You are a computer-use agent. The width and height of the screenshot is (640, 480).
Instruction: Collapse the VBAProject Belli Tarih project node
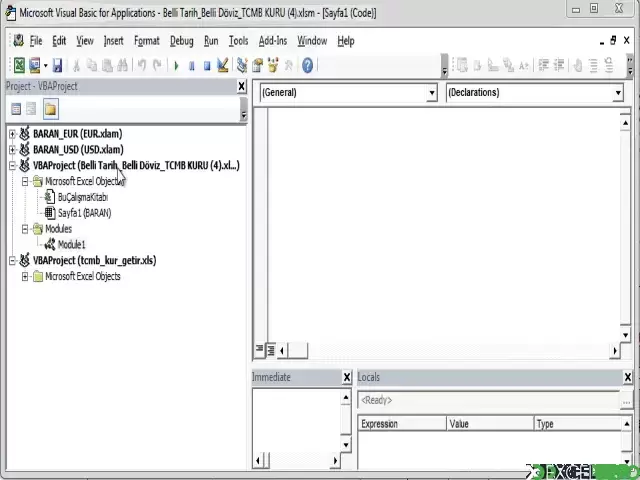(x=12, y=165)
